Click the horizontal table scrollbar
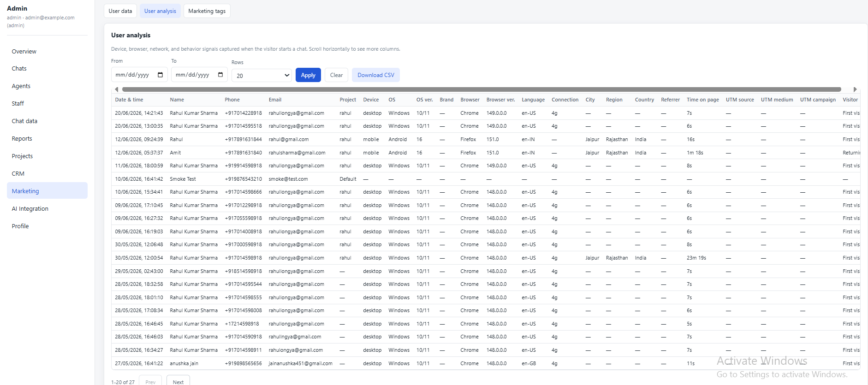Viewport: 868px width, 385px height. click(x=482, y=89)
